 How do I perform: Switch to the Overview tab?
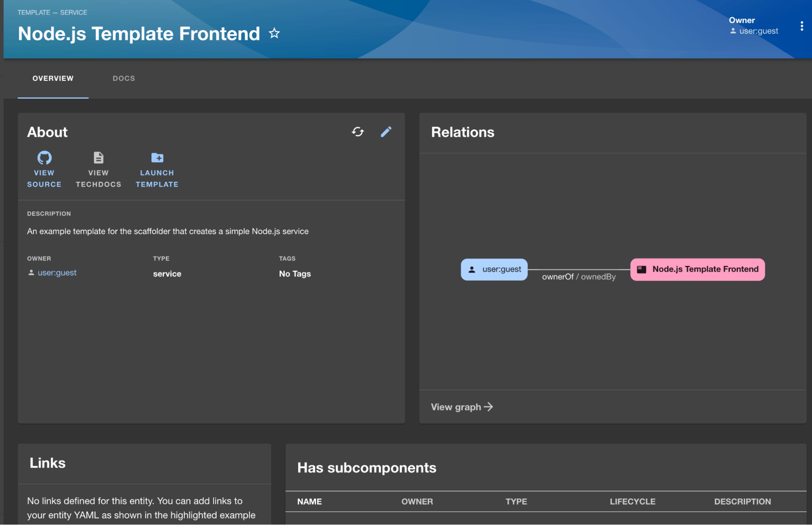[53, 78]
